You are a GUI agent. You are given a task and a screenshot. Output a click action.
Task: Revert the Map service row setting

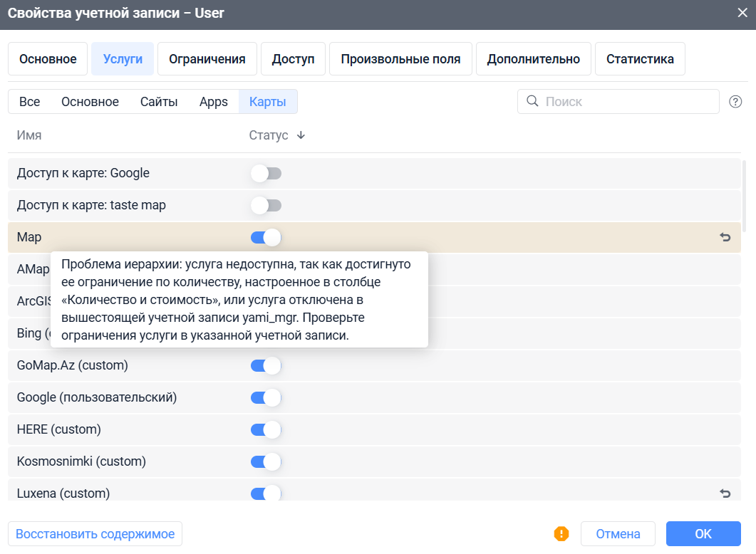coord(725,238)
